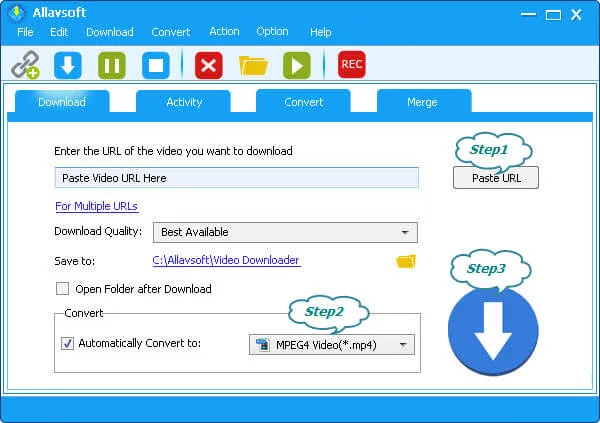Screen dimensions: 600x423
Task: Click the green play toolbar icon
Action: (296, 65)
